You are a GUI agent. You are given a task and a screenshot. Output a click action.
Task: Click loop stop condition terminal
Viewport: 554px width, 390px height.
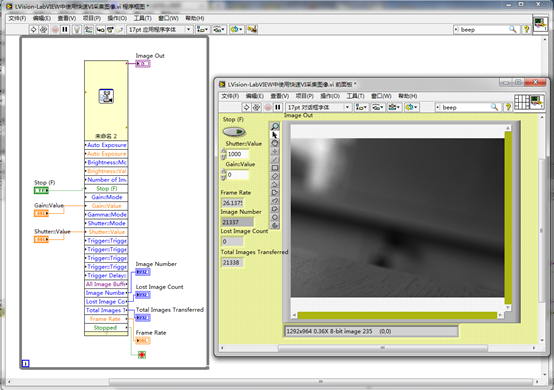click(x=142, y=355)
